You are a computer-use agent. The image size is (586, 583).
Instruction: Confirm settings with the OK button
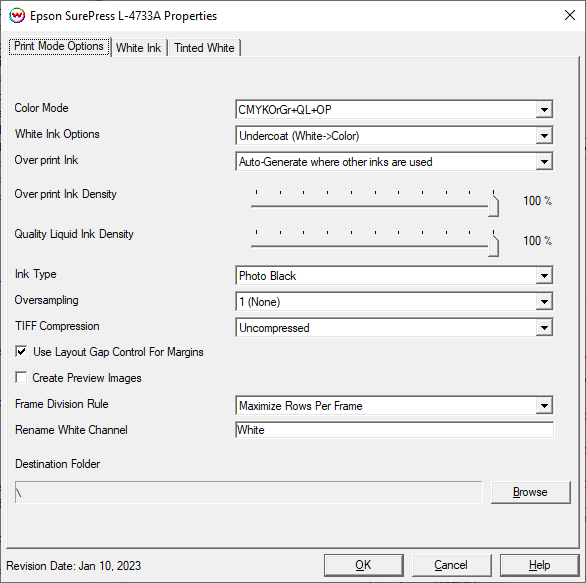pyautogui.click(x=364, y=565)
